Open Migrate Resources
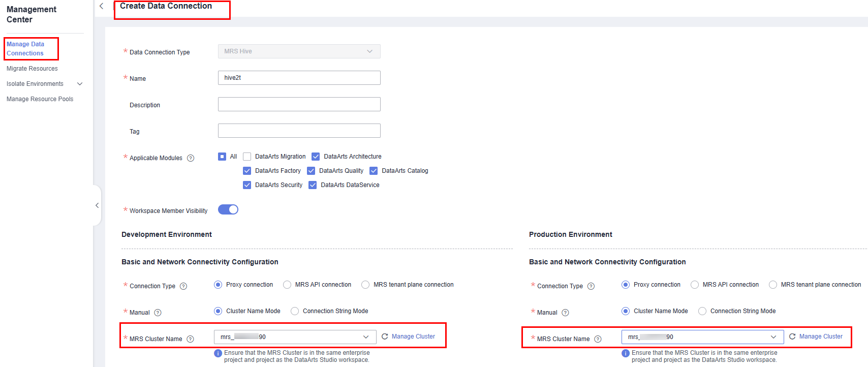 32,69
